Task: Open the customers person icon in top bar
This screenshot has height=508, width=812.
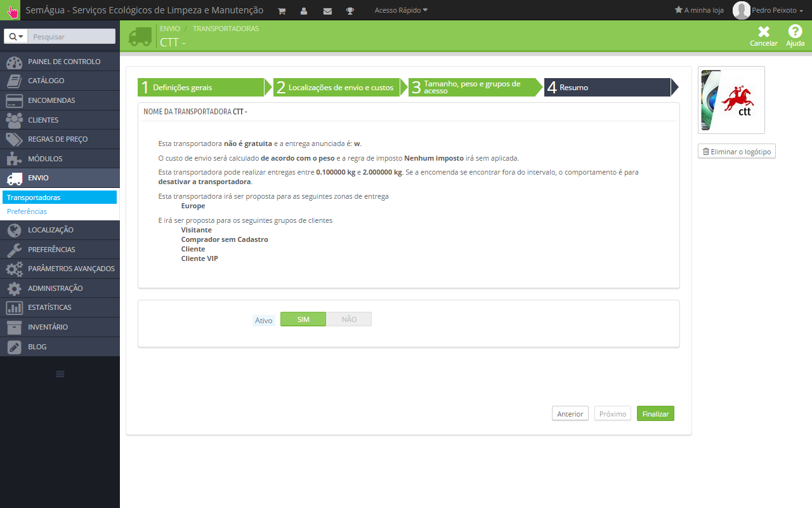Action: [304, 11]
